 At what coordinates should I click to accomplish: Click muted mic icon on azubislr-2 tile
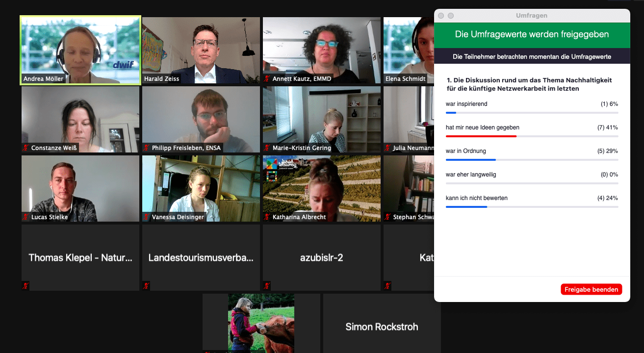click(267, 286)
